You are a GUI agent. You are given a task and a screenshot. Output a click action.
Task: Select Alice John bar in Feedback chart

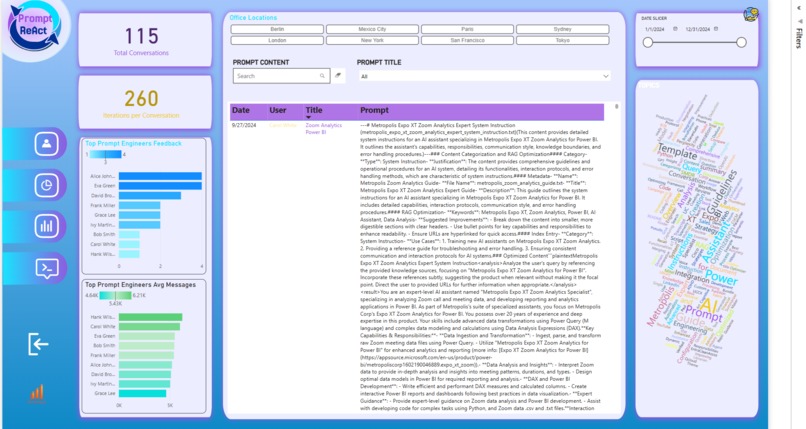coord(160,176)
